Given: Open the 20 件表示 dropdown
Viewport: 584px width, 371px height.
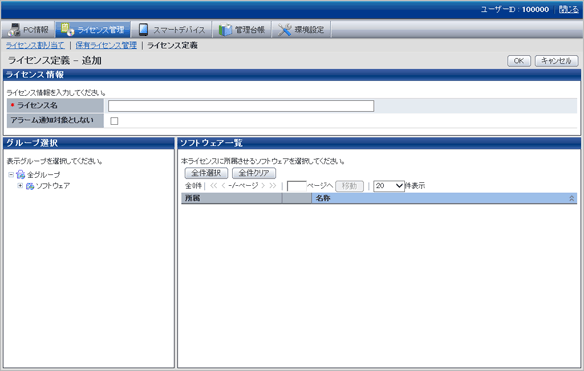Looking at the screenshot, I should pos(389,186).
